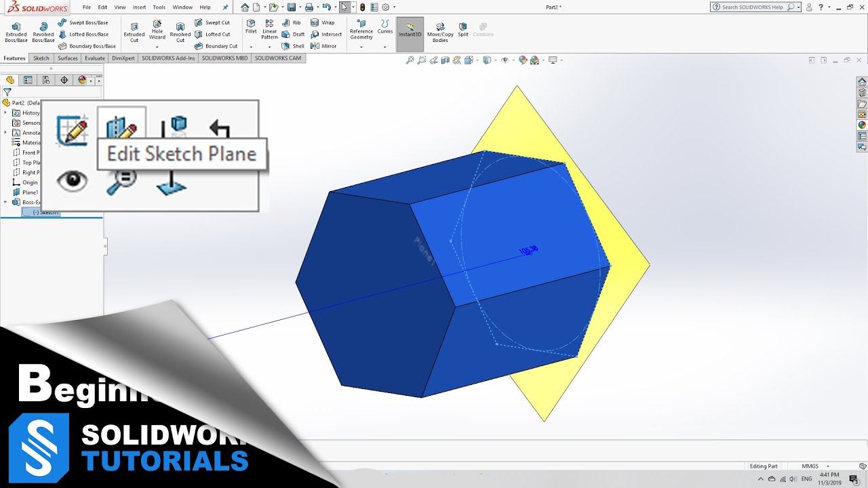The height and width of the screenshot is (488, 868).
Task: Select the Extruded Boss/Base tool
Action: (16, 31)
